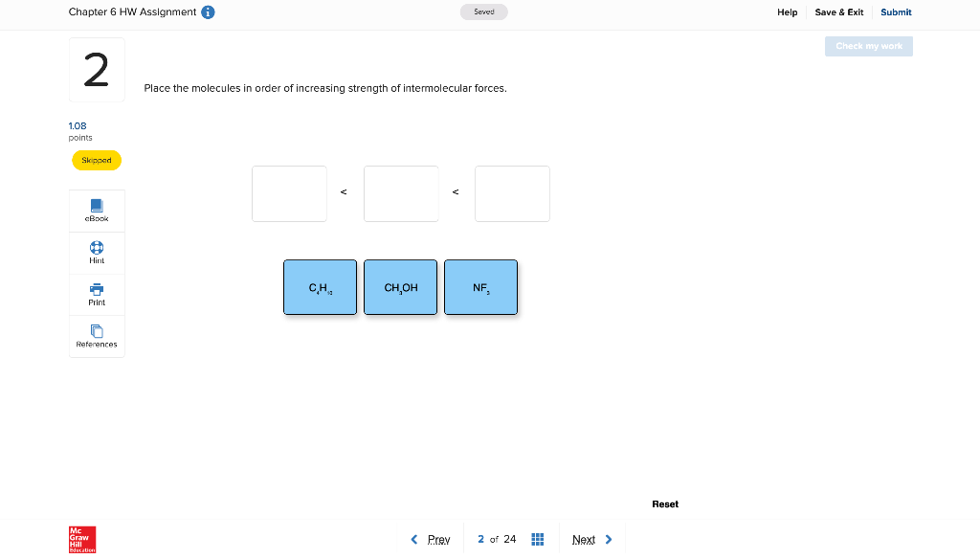Click the first empty answer box
Image resolution: width=980 pixels, height=559 pixels.
(x=289, y=193)
